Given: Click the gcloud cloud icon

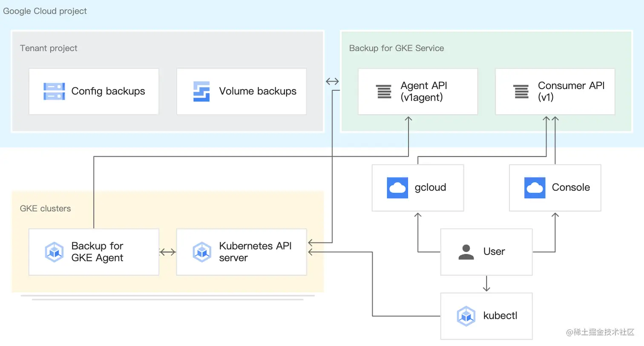Looking at the screenshot, I should 397,188.
